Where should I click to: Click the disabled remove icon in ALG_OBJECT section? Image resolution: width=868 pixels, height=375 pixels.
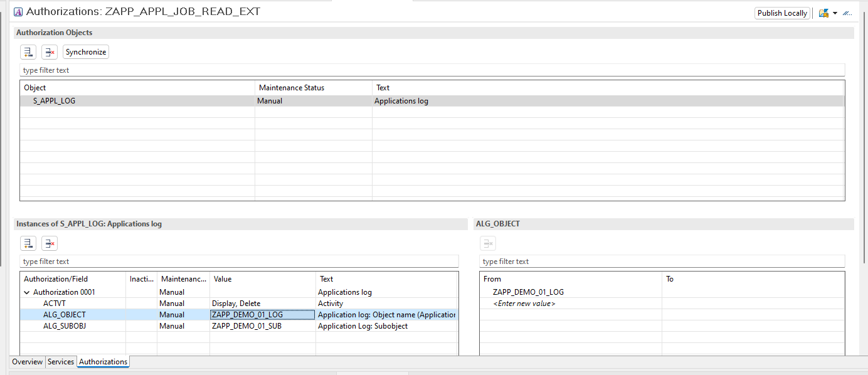point(488,243)
